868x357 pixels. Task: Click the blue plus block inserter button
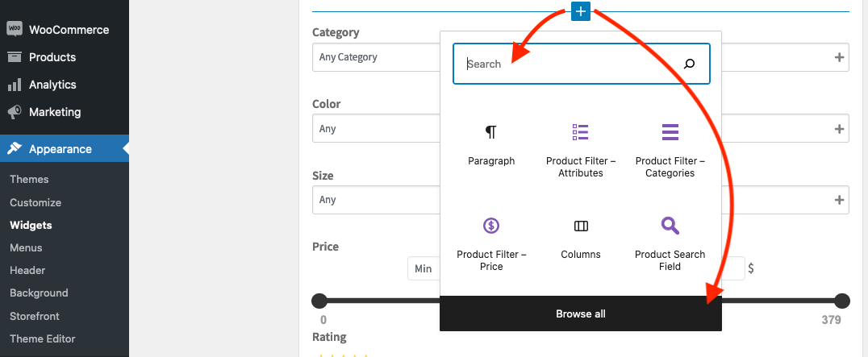[x=581, y=11]
